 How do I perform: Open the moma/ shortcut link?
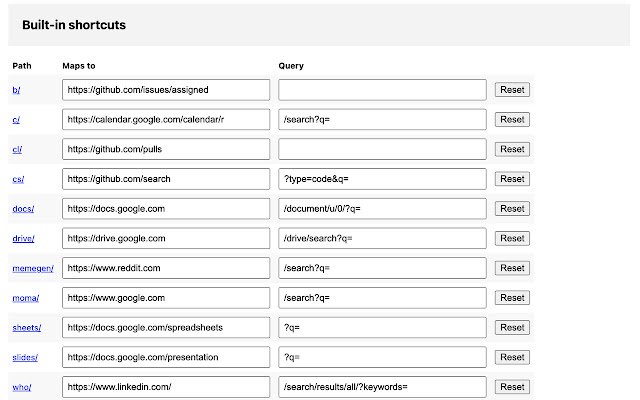pyautogui.click(x=26, y=298)
